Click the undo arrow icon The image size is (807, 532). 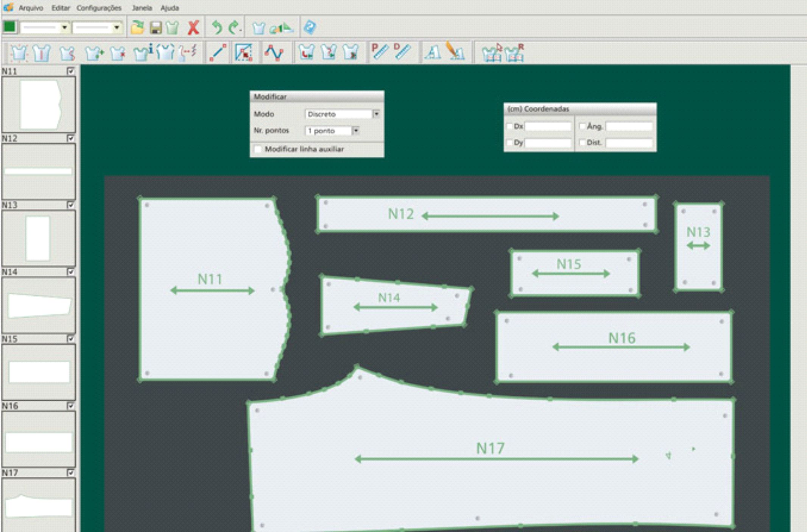point(216,28)
